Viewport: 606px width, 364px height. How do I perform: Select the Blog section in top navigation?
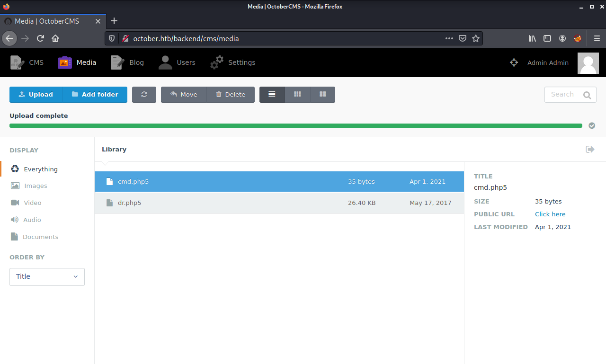pyautogui.click(x=127, y=62)
